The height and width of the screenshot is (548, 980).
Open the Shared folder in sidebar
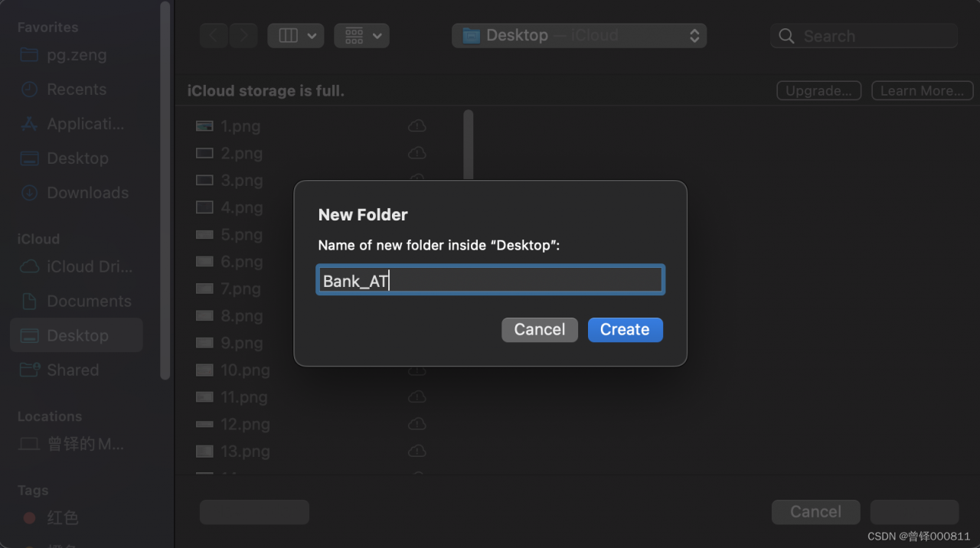(x=72, y=370)
